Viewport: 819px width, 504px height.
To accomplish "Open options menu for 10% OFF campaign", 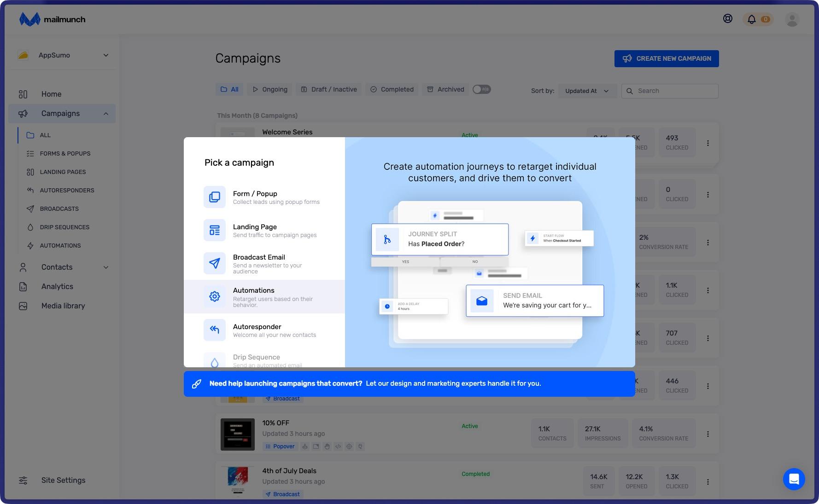I will [708, 434].
